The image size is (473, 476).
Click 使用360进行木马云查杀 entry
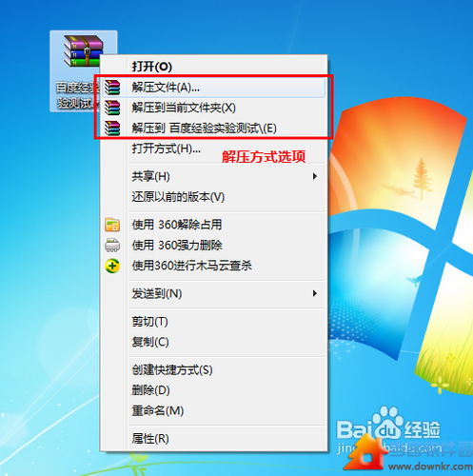(x=214, y=266)
